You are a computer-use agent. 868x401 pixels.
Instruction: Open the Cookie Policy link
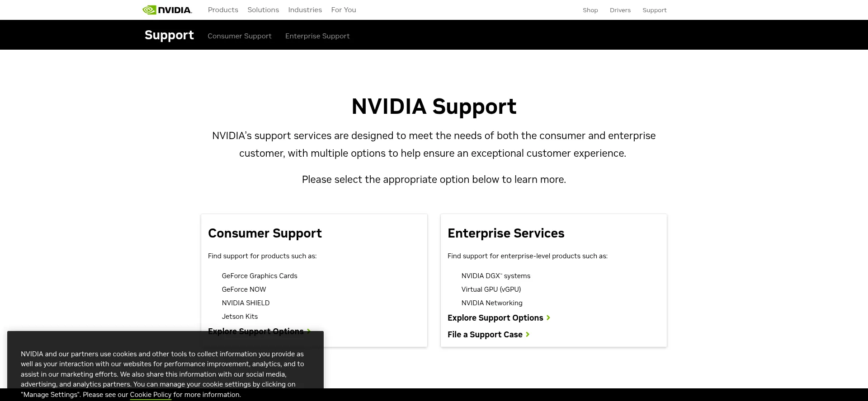click(151, 395)
